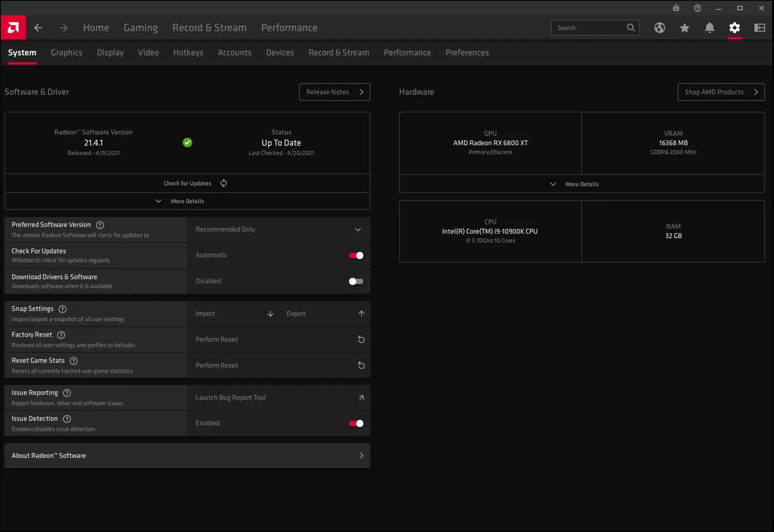
Task: Toggle Check For Updates automatic switch
Action: 356,255
